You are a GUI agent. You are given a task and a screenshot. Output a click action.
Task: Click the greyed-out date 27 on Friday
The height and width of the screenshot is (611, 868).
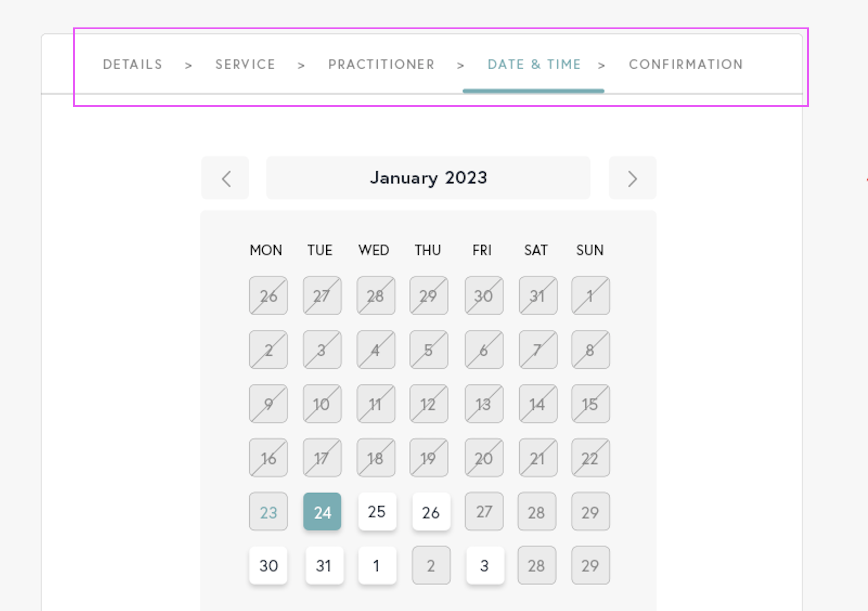484,512
